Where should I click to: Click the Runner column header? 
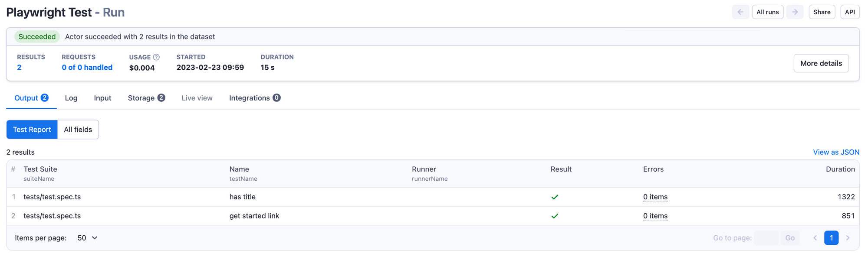coord(424,169)
